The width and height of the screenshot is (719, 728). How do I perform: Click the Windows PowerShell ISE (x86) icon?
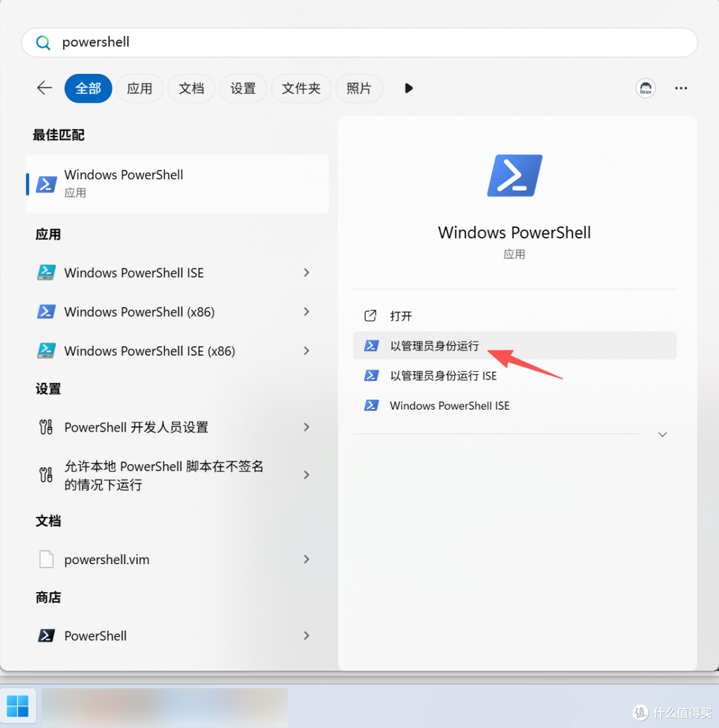coord(47,350)
